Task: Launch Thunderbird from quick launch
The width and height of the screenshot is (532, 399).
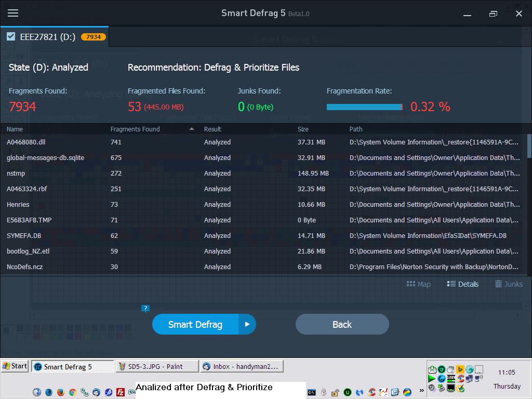Action: (96, 392)
